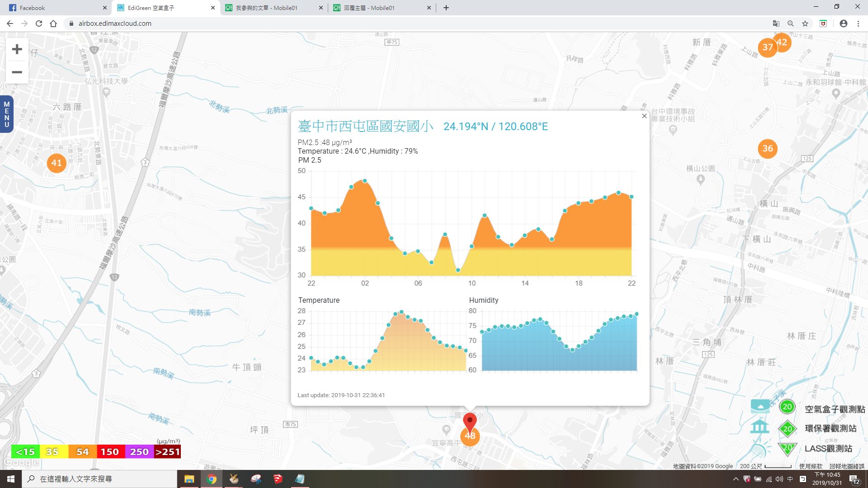Viewport: 868px width, 488px height.
Task: Select the orange 36 air quality marker
Action: coord(768,149)
